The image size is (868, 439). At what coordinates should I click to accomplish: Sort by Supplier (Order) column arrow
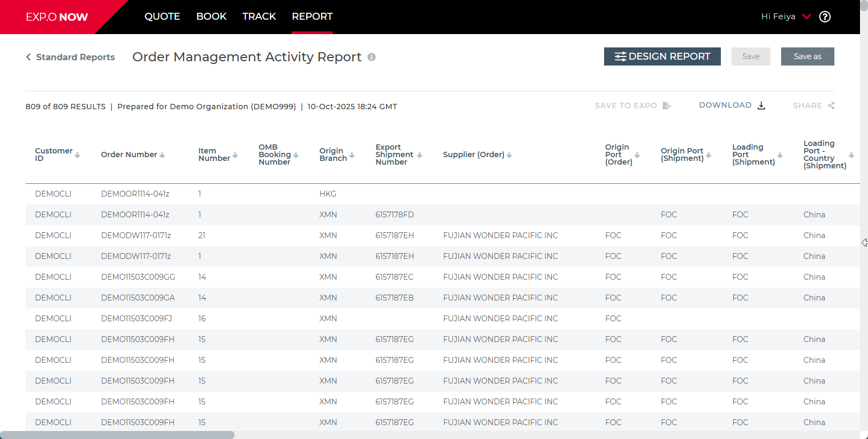tap(509, 155)
